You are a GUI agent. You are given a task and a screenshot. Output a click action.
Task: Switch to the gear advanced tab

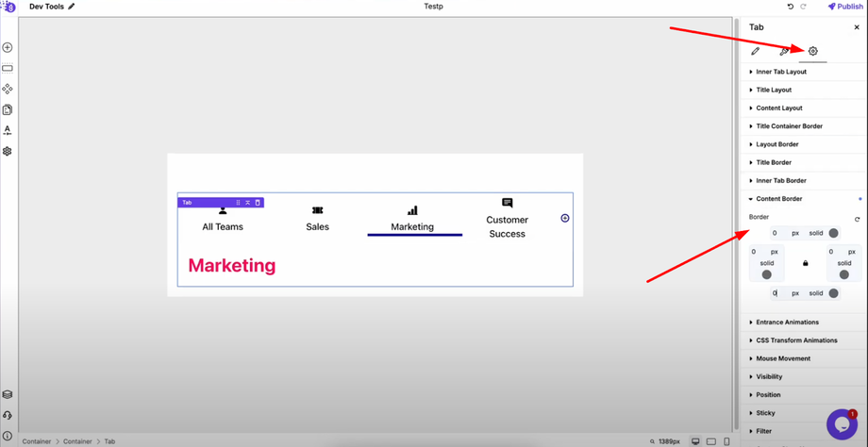[812, 51]
